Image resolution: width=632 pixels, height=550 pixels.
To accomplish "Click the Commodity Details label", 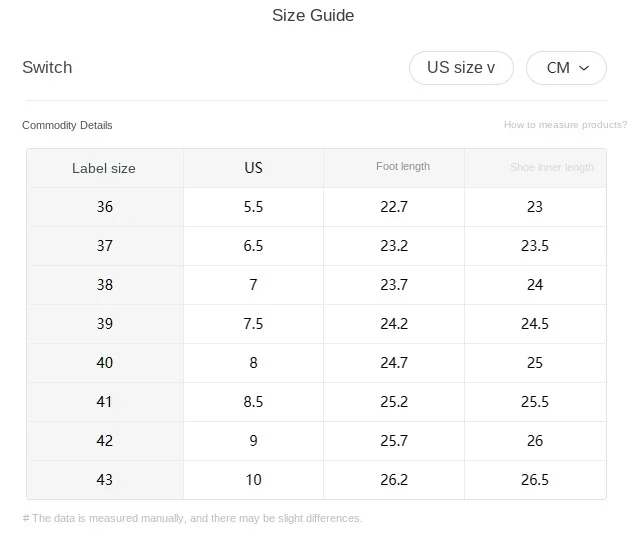I will [67, 125].
